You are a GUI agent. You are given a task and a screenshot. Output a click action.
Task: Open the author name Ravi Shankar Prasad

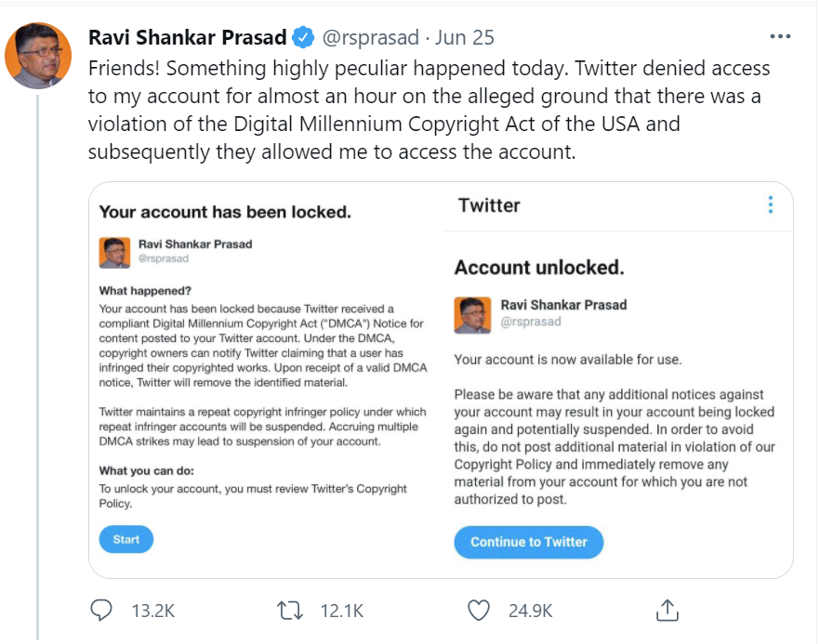tap(187, 37)
